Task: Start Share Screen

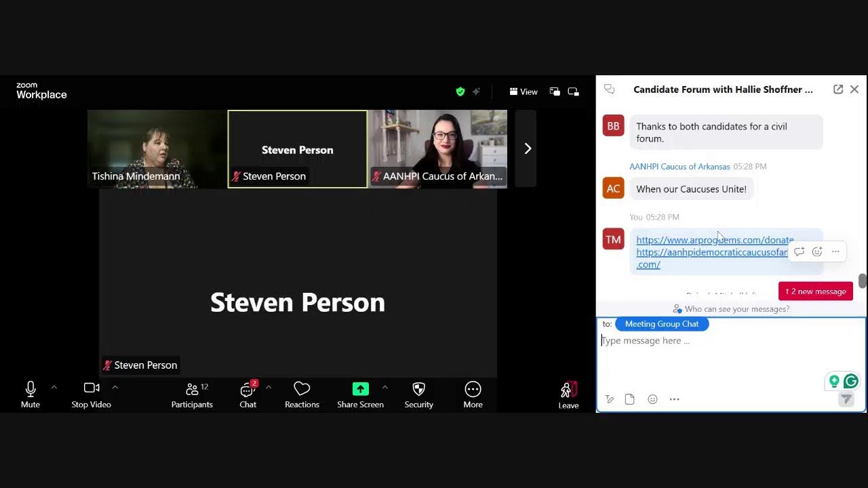Action: [x=361, y=394]
